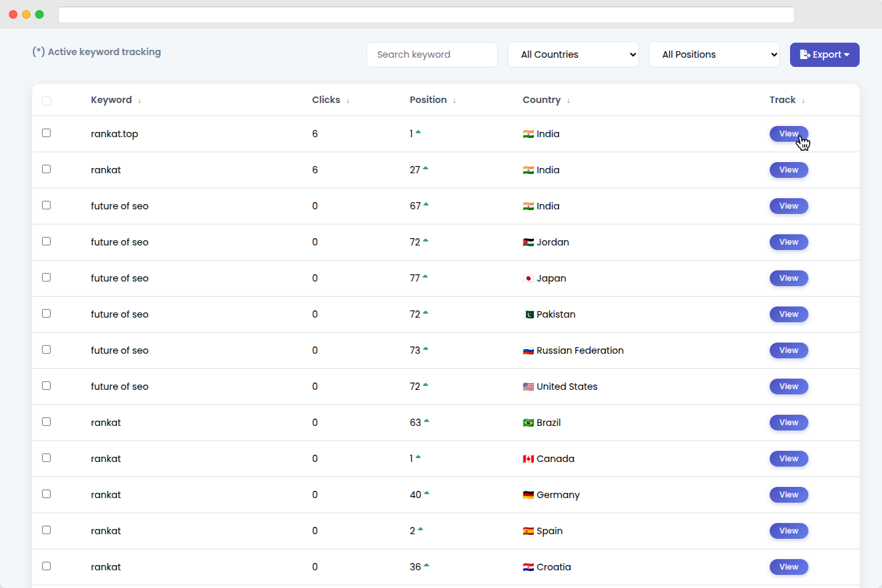Expand the All Positions filter

click(714, 54)
